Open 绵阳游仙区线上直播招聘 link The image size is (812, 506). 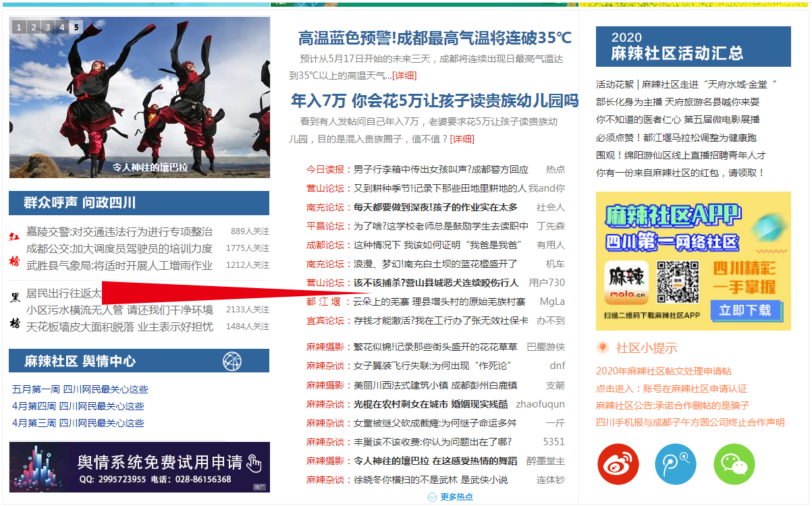coord(681,155)
